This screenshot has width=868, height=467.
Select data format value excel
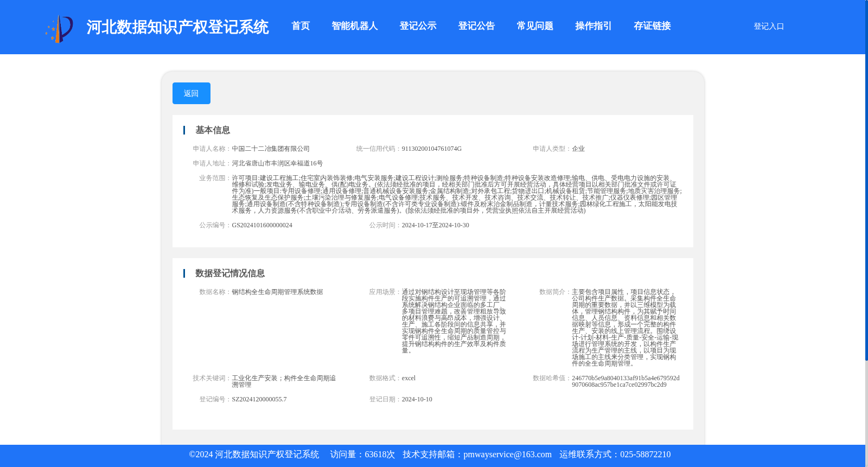(409, 378)
